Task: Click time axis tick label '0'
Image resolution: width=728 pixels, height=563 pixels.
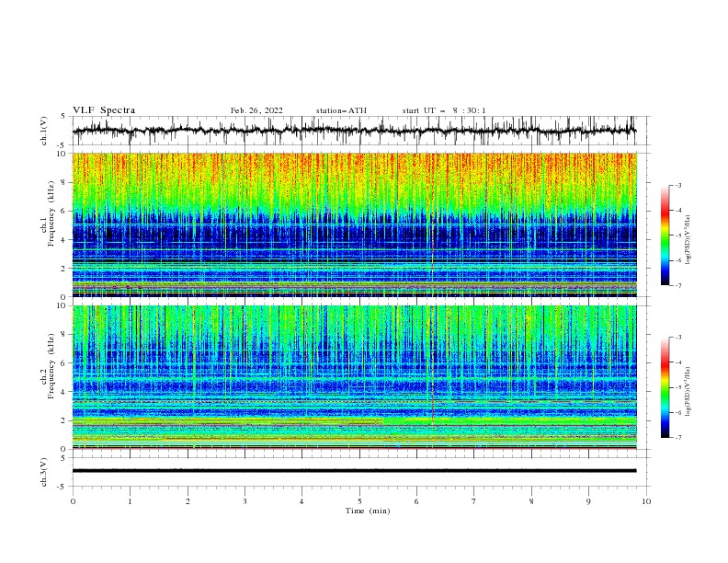Action: pyautogui.click(x=73, y=501)
